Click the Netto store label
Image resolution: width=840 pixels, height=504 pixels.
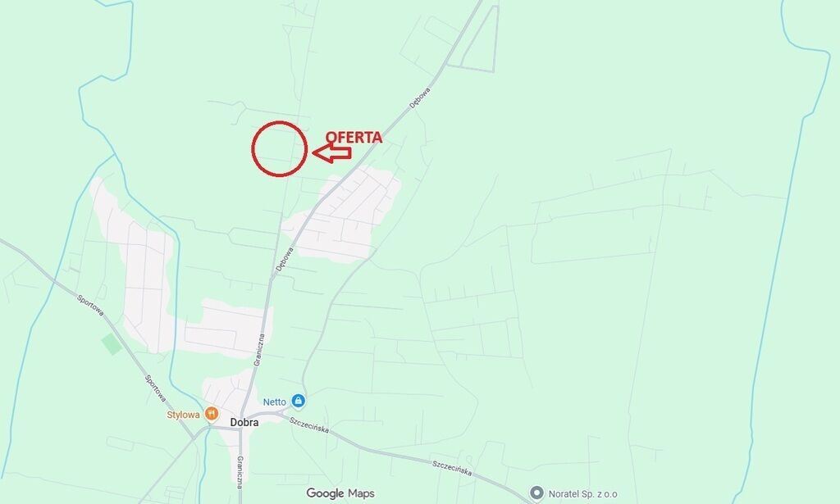274,402
